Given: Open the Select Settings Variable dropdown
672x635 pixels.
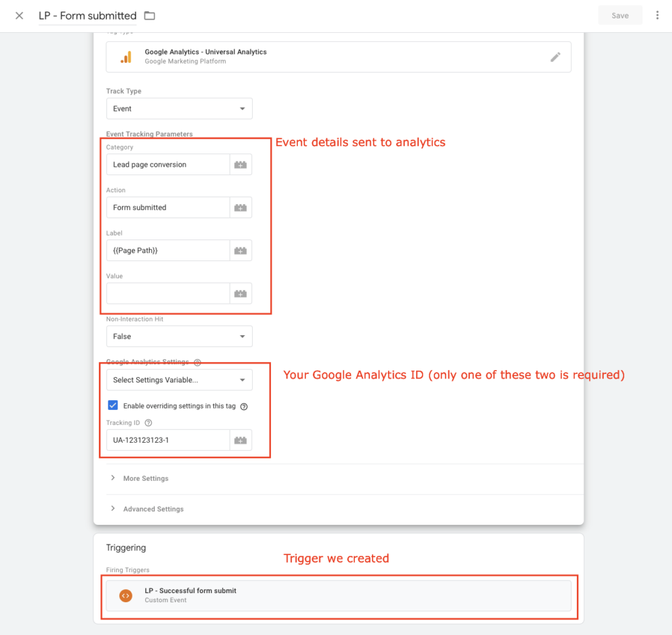Looking at the screenshot, I should pos(179,380).
